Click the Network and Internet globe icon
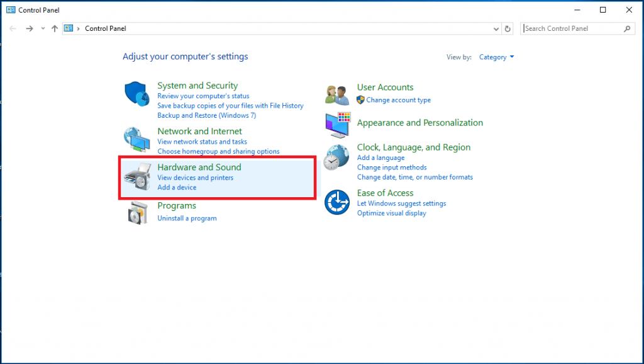Viewport: 644px width, 364px height. (136, 140)
